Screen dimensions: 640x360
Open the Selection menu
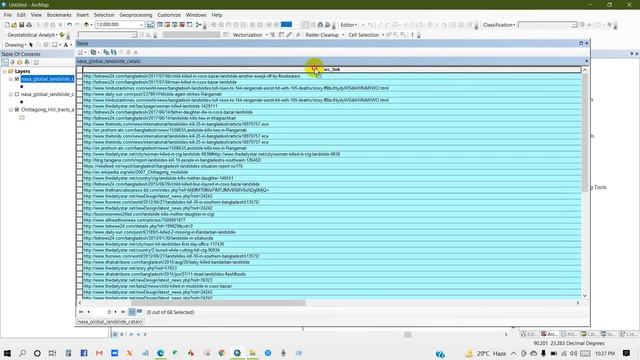point(104,15)
